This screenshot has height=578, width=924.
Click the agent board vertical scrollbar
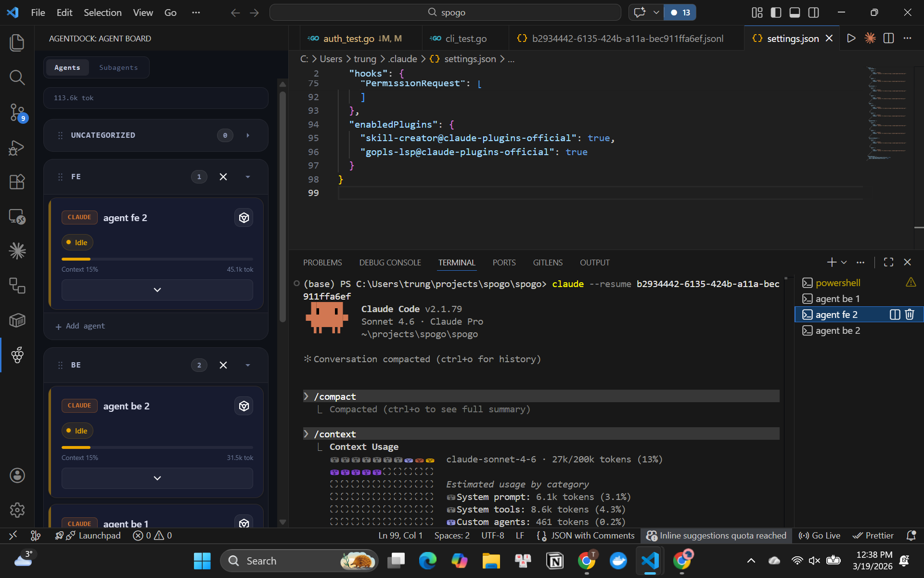pos(282,207)
